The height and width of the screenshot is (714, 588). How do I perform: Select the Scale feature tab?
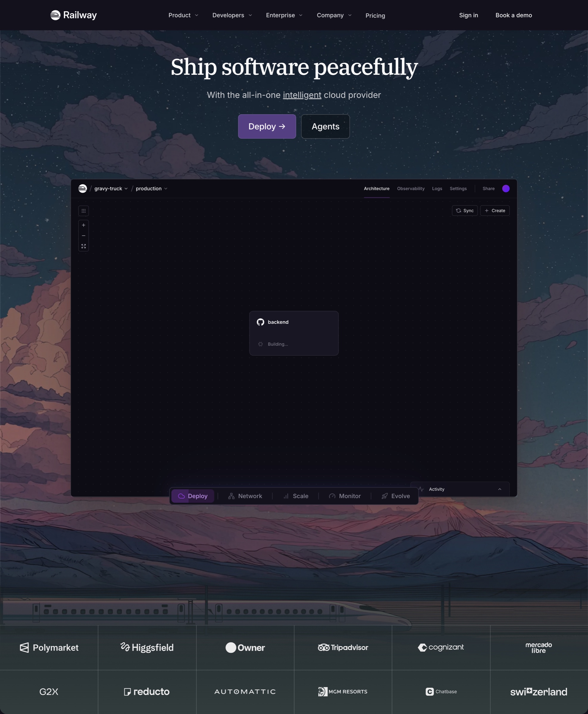pyautogui.click(x=295, y=496)
